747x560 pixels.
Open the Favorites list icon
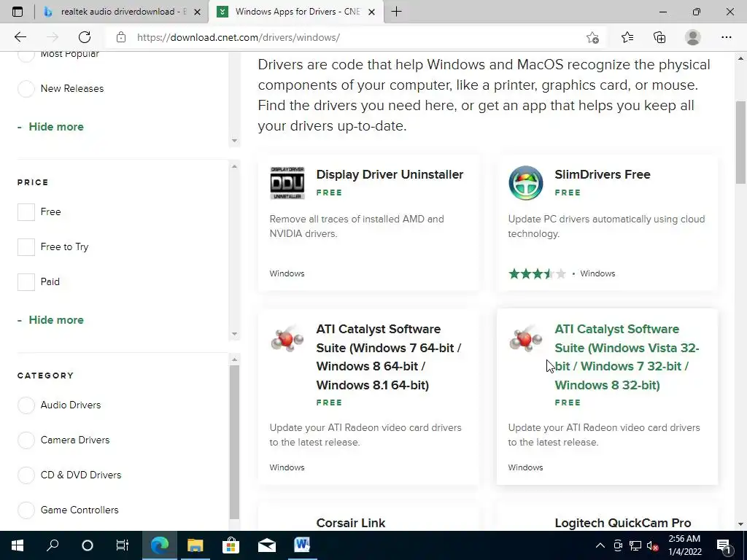627,37
